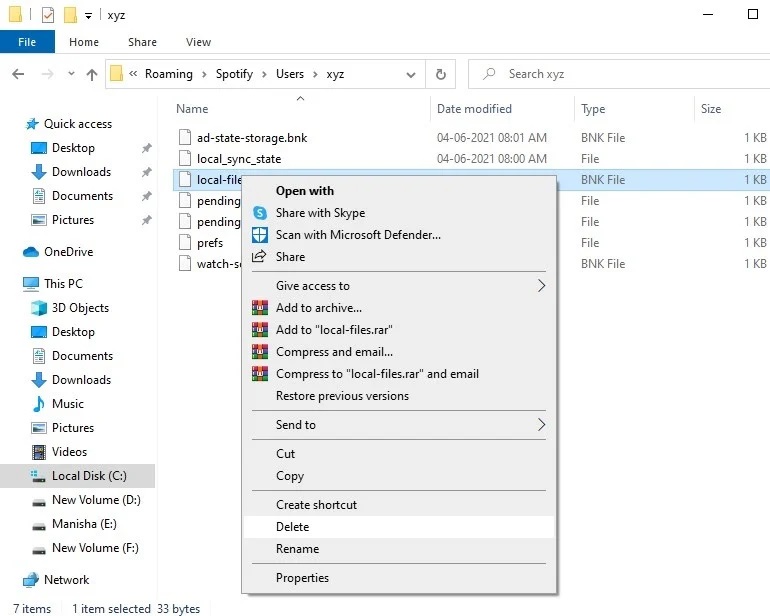
Task: Click the Microsoft Defender shield icon
Action: click(x=260, y=235)
